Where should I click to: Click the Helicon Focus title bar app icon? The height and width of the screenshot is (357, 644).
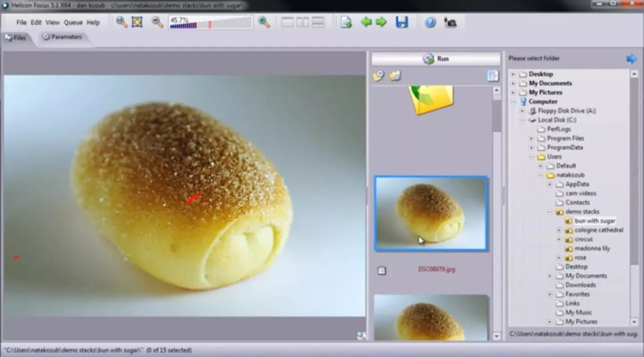5,5
